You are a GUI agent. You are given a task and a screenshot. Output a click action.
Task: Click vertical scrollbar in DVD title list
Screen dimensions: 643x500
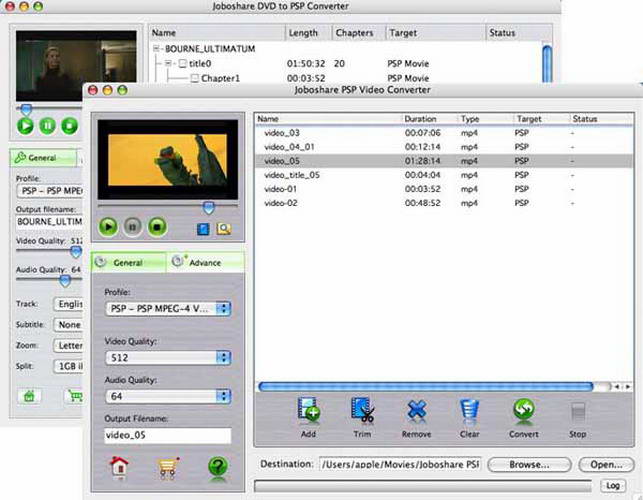[547, 64]
